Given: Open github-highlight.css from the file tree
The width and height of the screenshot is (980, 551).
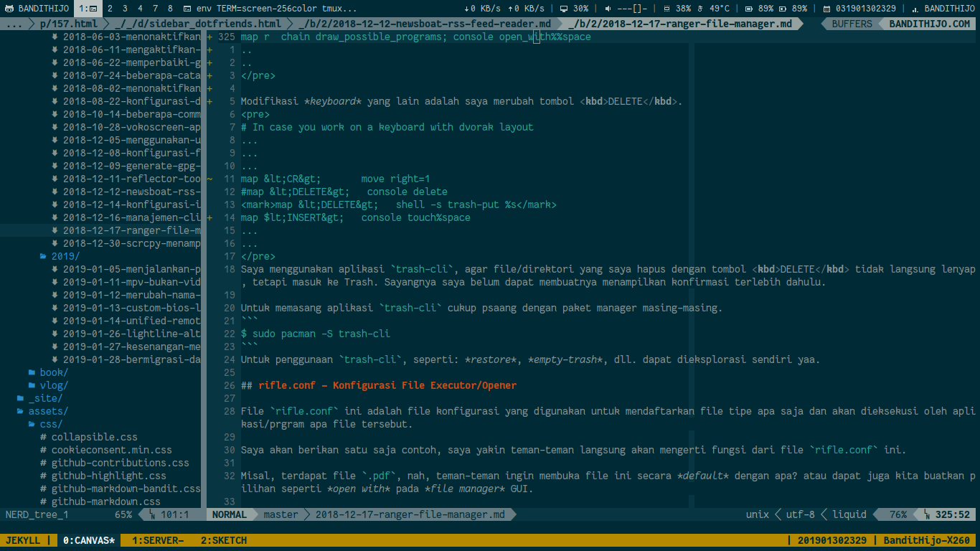Looking at the screenshot, I should [x=108, y=476].
